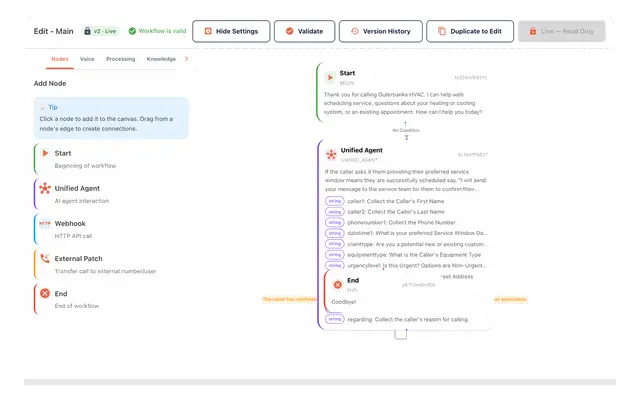Click the External Patch phone icon
Image resolution: width=640 pixels, height=400 pixels.
45,258
